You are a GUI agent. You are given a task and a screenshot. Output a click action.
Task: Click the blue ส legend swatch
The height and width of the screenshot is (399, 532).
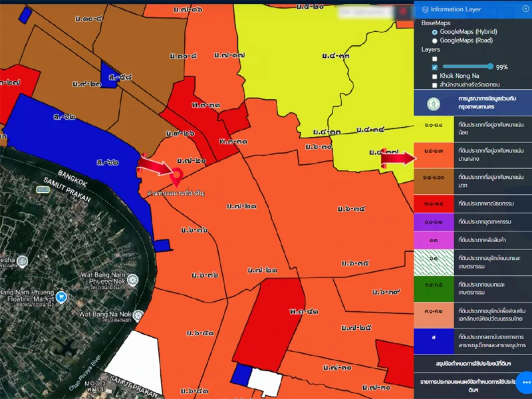[x=434, y=339]
